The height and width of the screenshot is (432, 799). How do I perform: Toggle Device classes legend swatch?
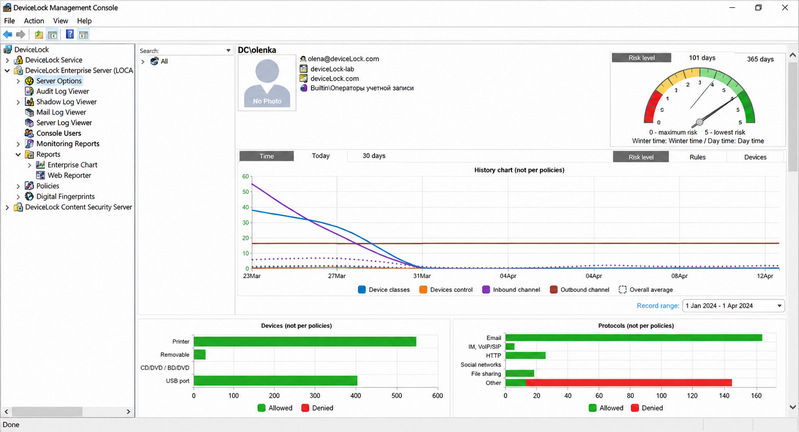(362, 289)
